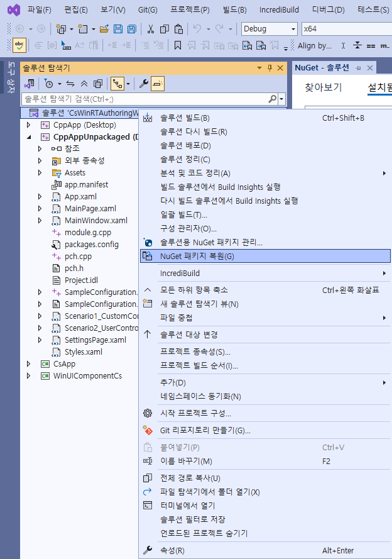Toggle the Preview Selected Items button
Image resolution: width=392 pixels, height=559 pixels.
[x=158, y=84]
